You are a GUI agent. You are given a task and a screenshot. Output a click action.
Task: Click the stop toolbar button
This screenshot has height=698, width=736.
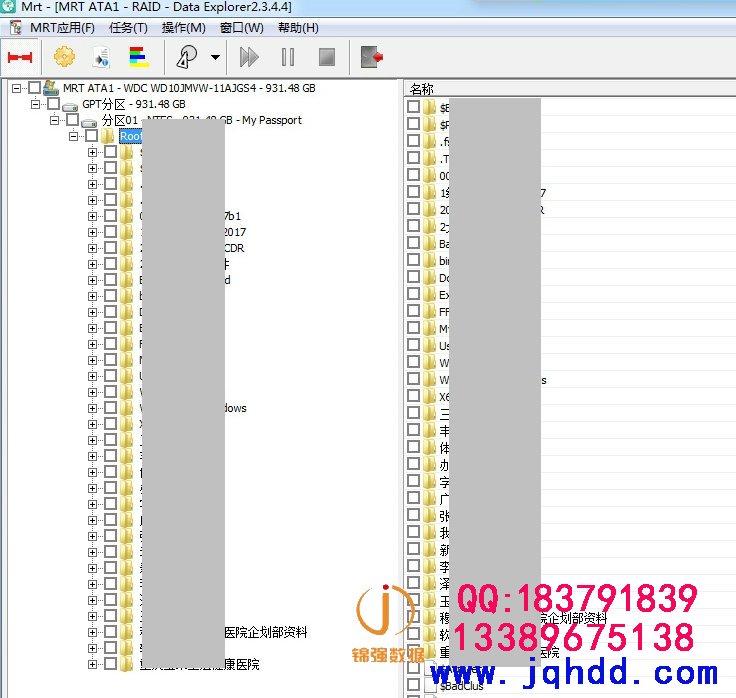click(327, 57)
